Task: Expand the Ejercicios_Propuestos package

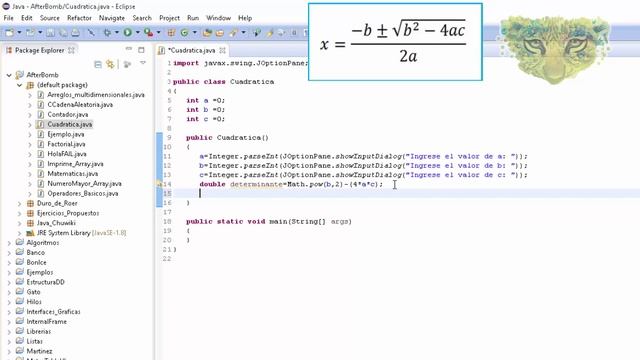Action: pyautogui.click(x=19, y=213)
